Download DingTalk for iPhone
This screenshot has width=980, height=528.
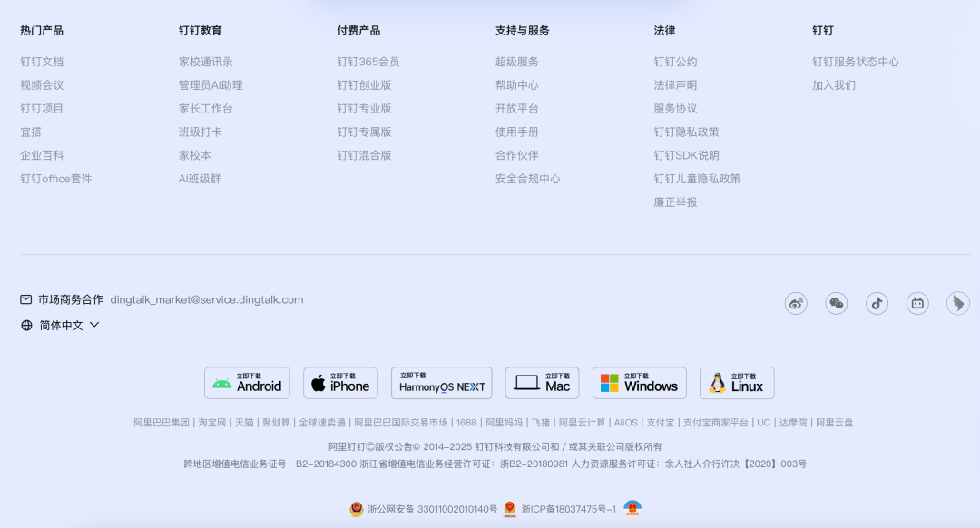pos(340,383)
